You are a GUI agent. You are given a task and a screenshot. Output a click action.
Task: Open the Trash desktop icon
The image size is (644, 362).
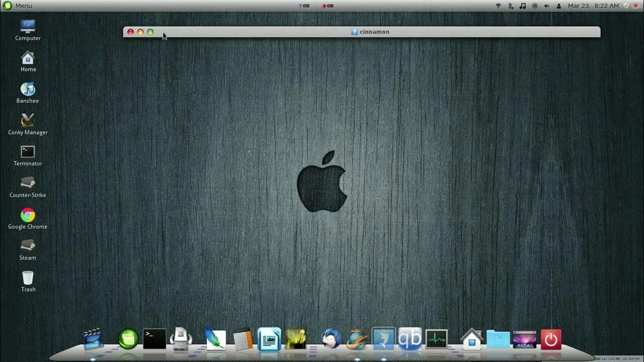click(x=28, y=282)
